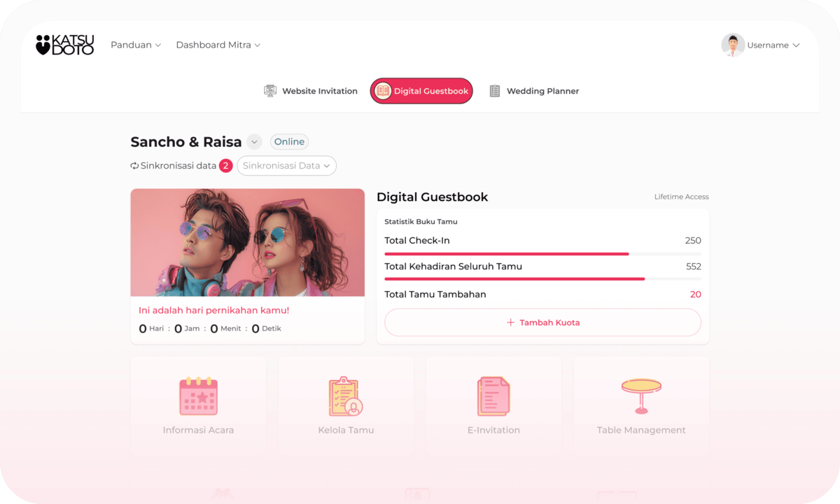The width and height of the screenshot is (840, 504).
Task: Open the Sinkronisasi Data dropdown
Action: tap(286, 166)
